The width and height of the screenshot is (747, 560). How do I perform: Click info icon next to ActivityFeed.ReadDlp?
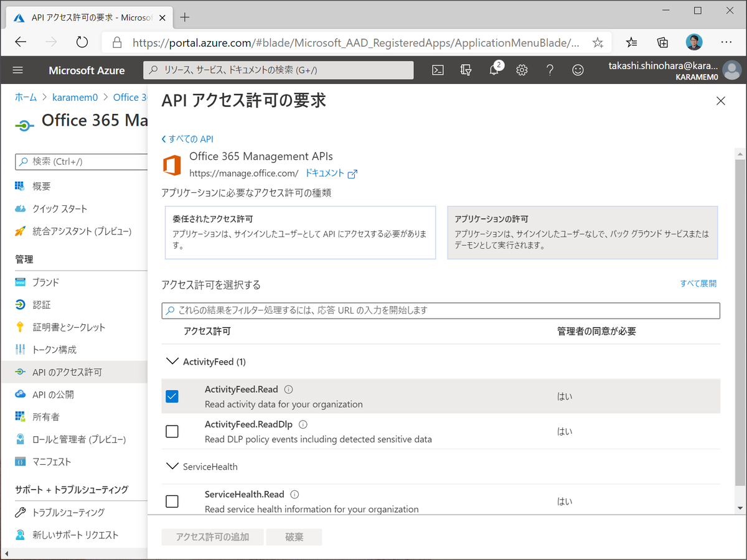point(303,424)
